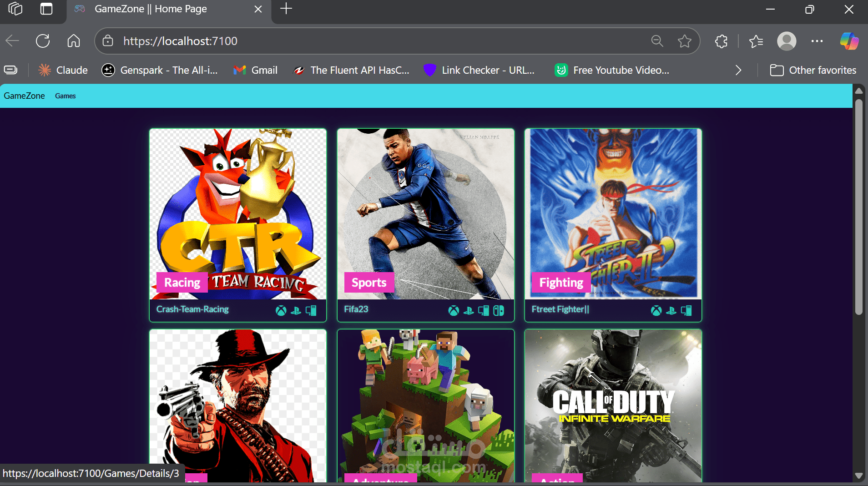868x486 pixels.
Task: Open the browser Extensions icon
Action: click(x=722, y=41)
